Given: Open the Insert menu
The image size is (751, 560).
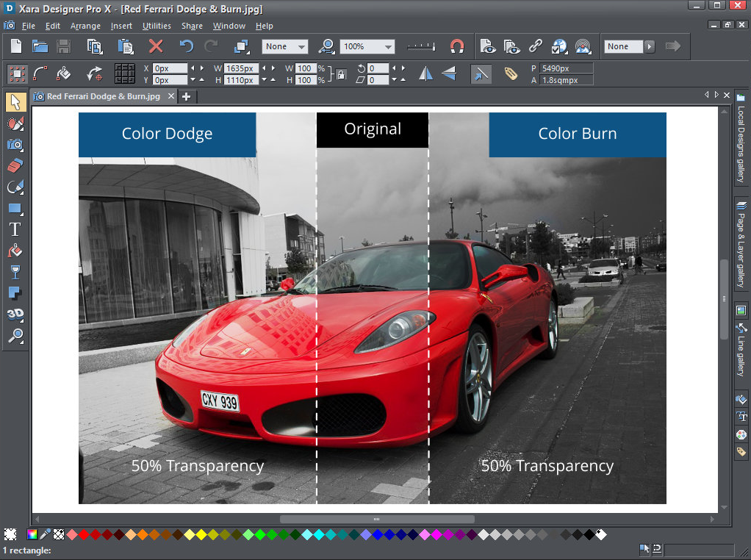Looking at the screenshot, I should point(121,26).
